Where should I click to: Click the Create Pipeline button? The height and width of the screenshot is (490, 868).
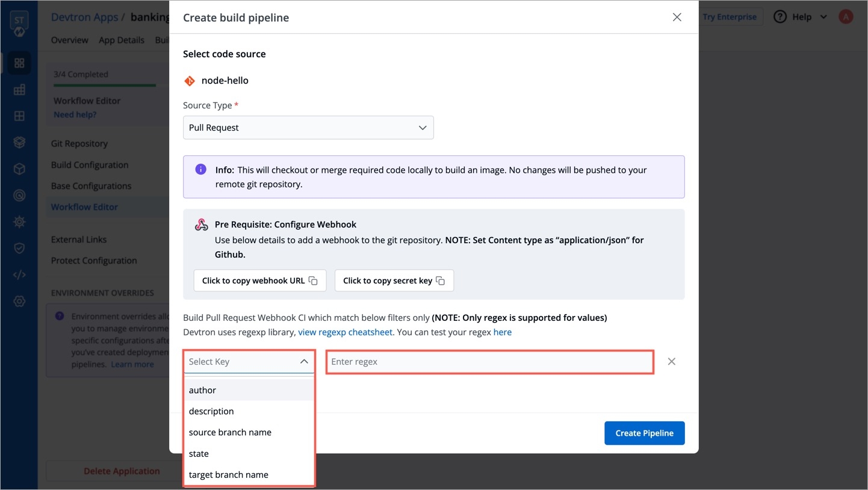tap(644, 433)
